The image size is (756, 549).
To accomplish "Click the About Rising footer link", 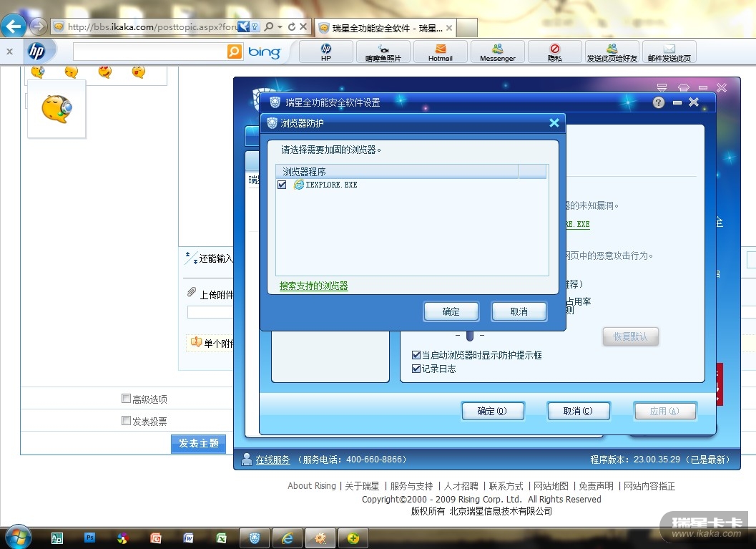I will coord(312,486).
